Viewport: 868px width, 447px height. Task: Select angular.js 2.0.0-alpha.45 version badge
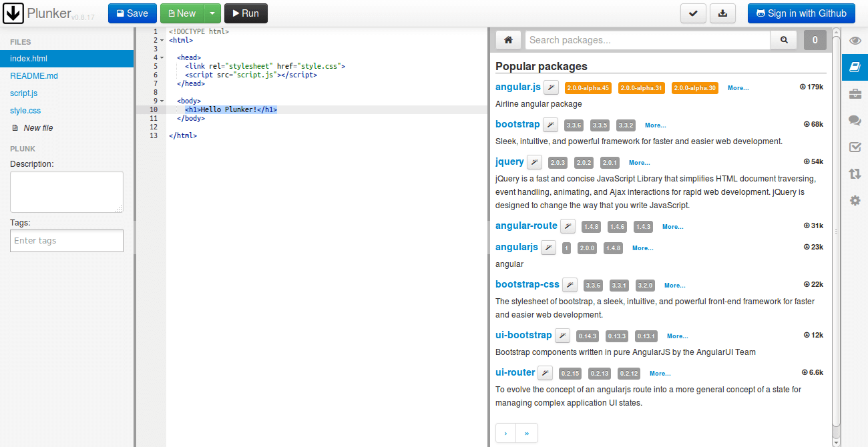click(588, 88)
